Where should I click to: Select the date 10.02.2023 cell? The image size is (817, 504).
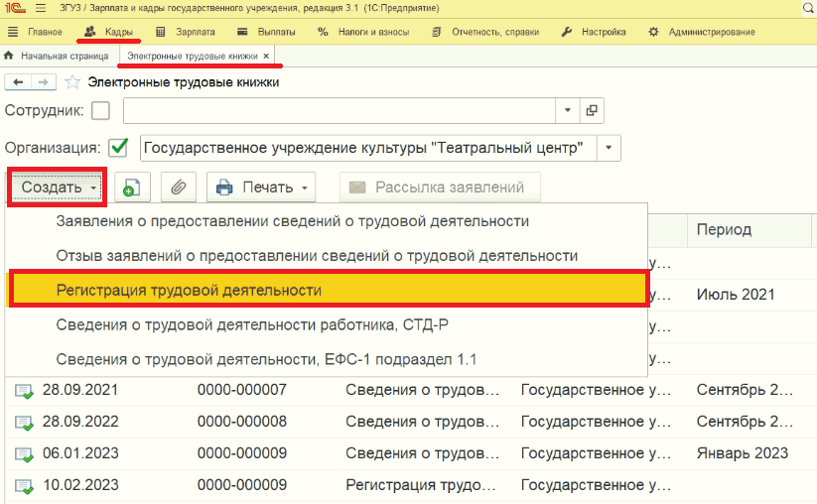(80, 485)
